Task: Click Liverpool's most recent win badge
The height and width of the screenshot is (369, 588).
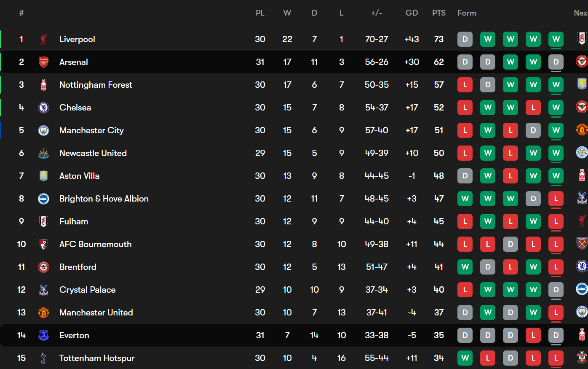Action: [556, 39]
